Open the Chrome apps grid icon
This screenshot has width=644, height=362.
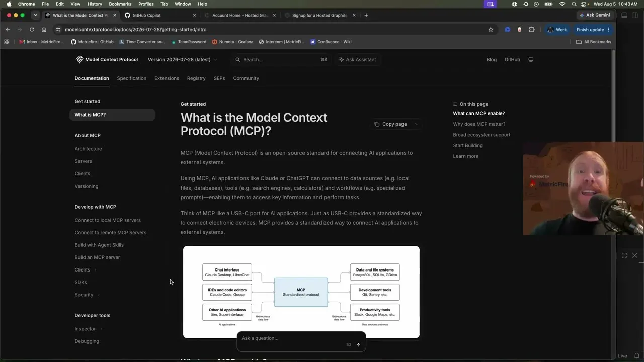pos(7,42)
